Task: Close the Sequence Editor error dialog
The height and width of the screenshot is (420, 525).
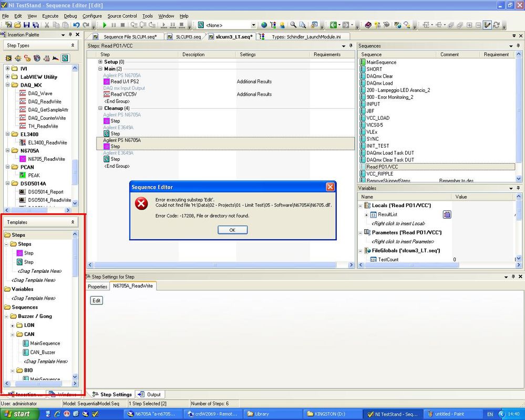Action: 330,187
